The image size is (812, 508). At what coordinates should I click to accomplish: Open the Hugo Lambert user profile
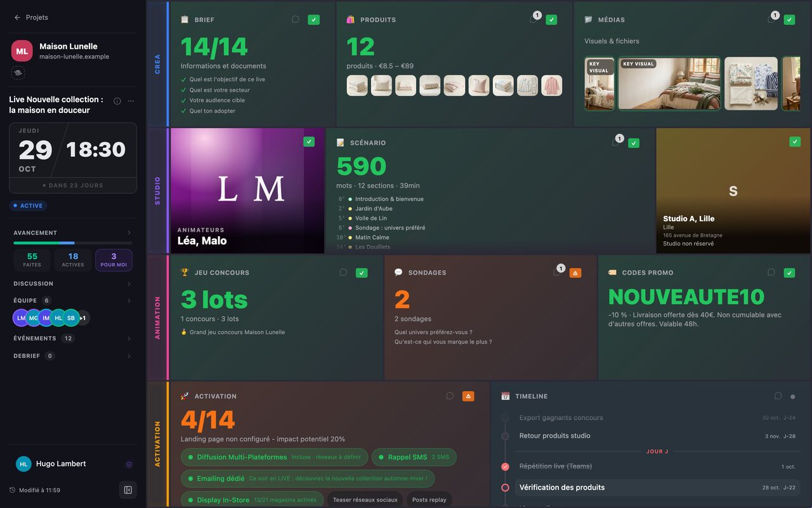pos(51,464)
